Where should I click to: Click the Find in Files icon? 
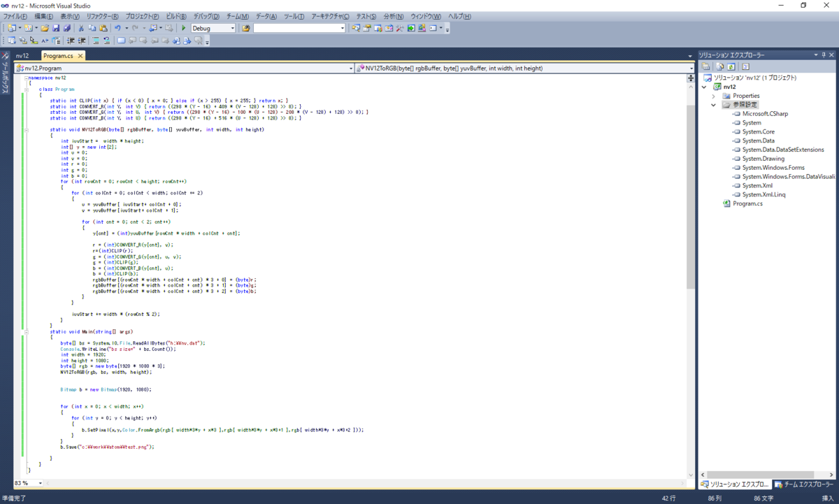coord(246,28)
